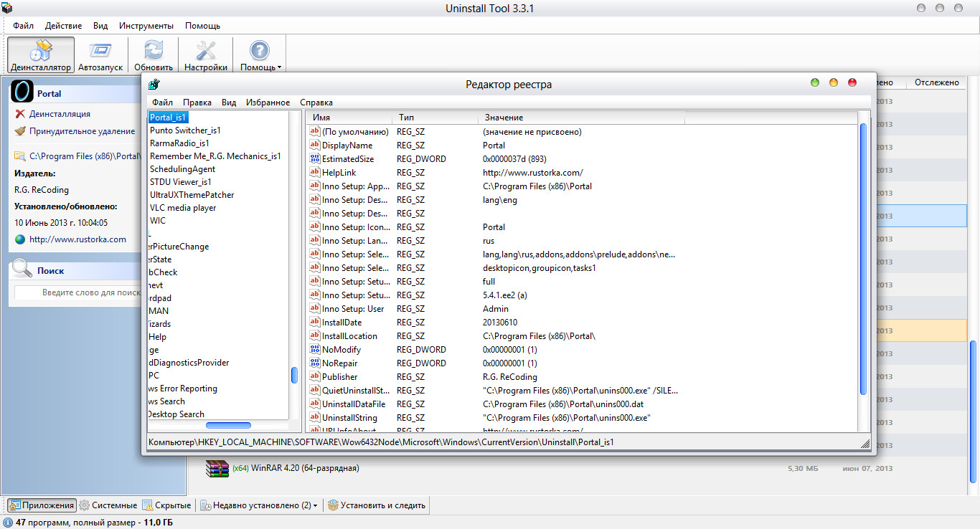The width and height of the screenshot is (980, 529).
Task: Open Настройки from the toolbar
Action: [206, 55]
